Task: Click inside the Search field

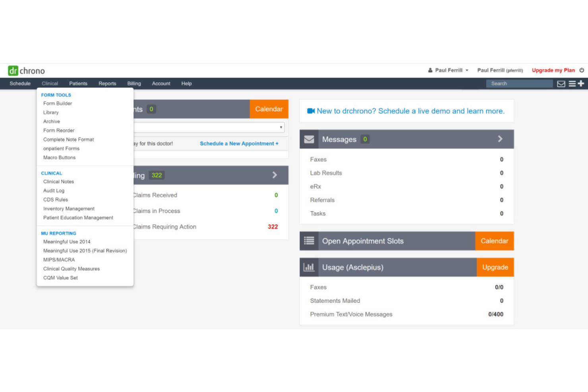Action: (518, 83)
